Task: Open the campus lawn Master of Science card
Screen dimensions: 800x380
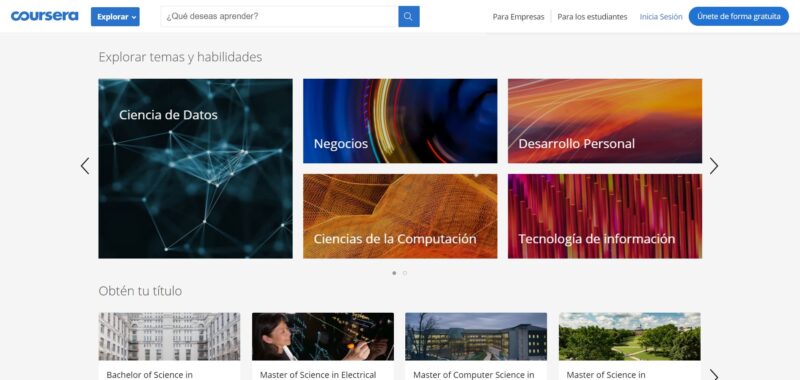Action: click(x=630, y=346)
